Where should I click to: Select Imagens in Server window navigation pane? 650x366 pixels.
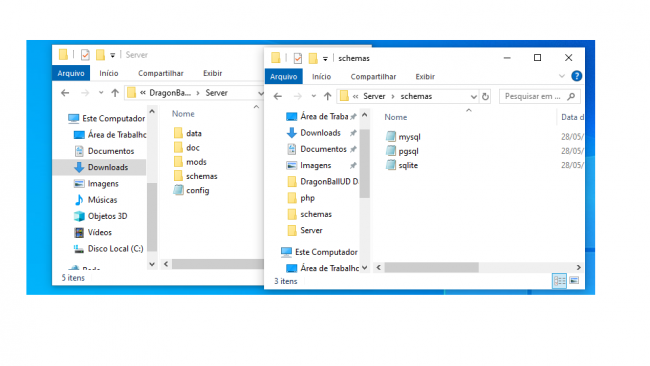point(96,184)
